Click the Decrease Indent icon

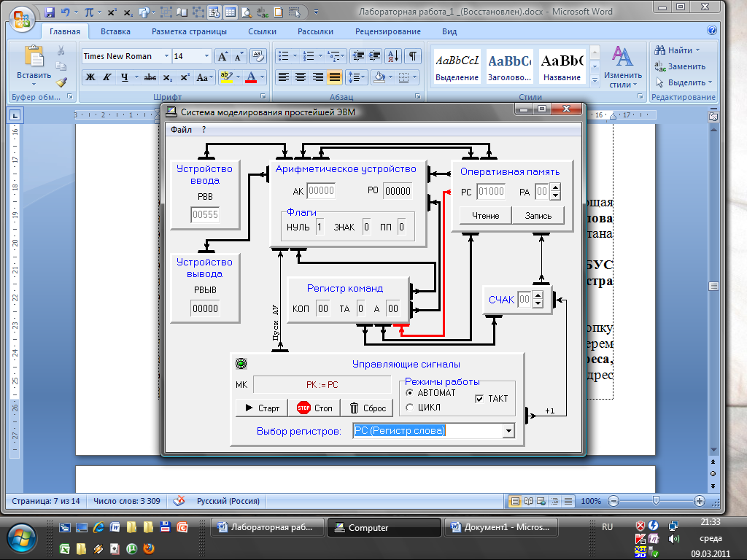coord(357,57)
